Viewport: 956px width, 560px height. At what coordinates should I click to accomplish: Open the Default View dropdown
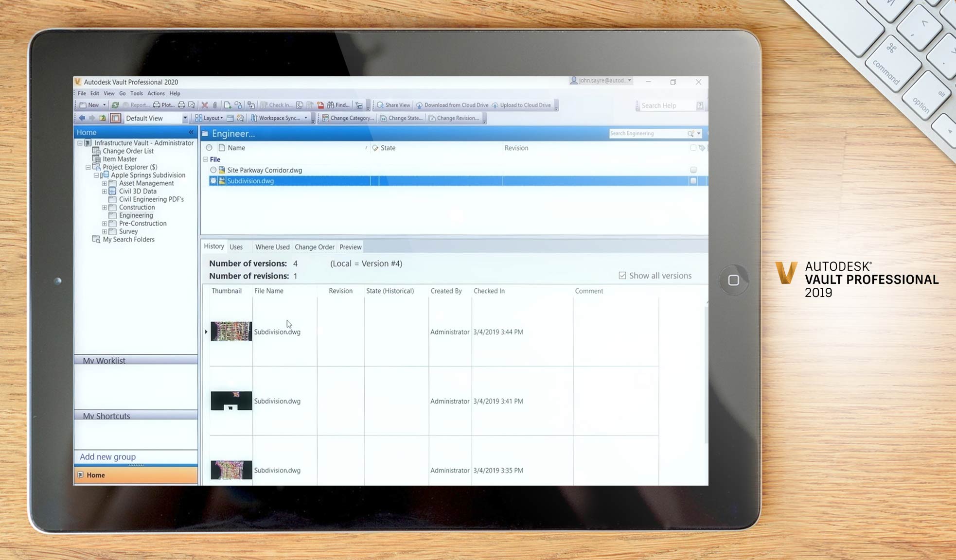tap(185, 118)
